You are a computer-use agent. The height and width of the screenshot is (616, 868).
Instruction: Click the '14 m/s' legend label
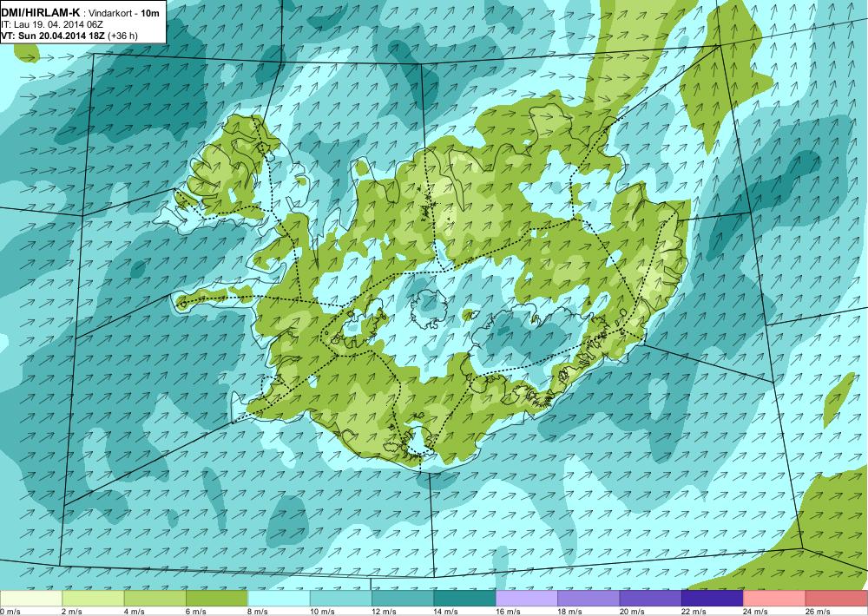tap(446, 612)
